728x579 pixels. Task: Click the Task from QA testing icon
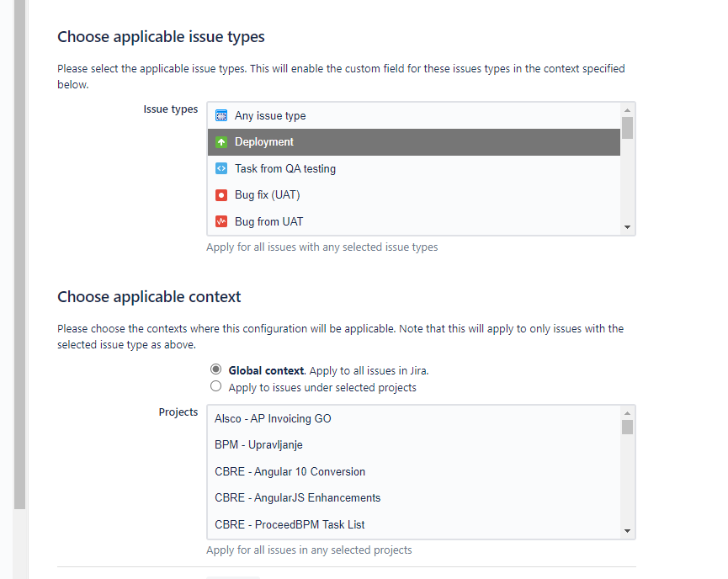(221, 168)
